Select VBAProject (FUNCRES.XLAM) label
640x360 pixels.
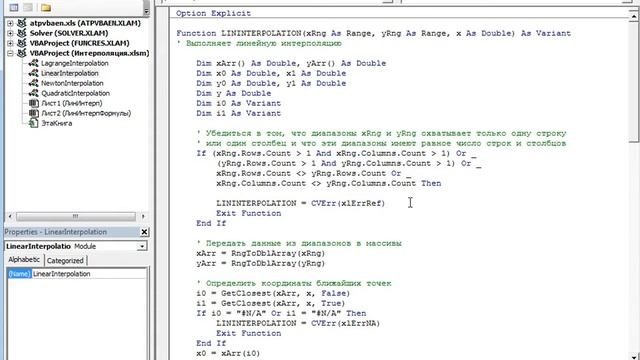coord(80,43)
